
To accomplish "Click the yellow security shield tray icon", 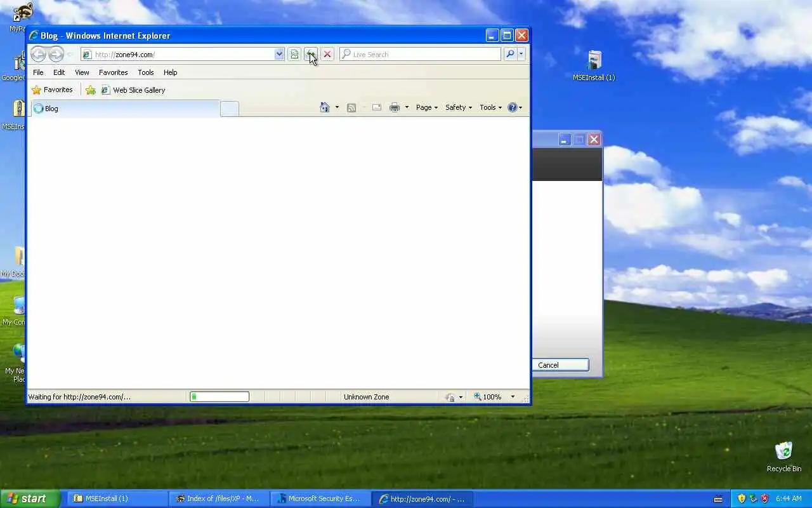I will [742, 498].
